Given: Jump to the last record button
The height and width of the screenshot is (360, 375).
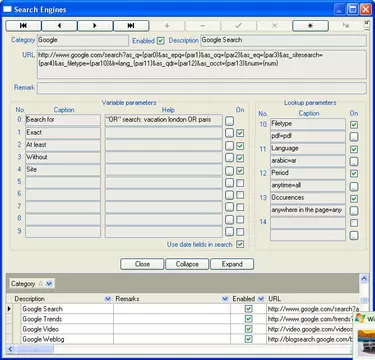Looking at the screenshot, I should (x=131, y=26).
